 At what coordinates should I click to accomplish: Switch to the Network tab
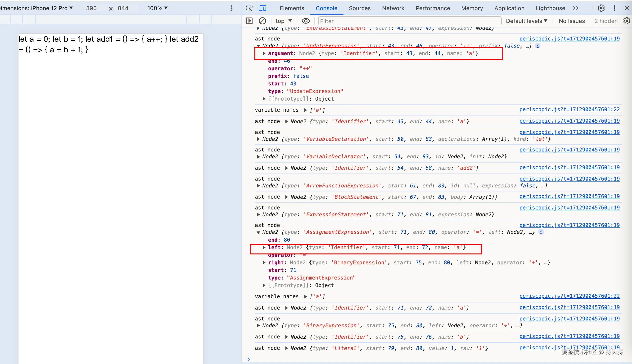[x=393, y=8]
